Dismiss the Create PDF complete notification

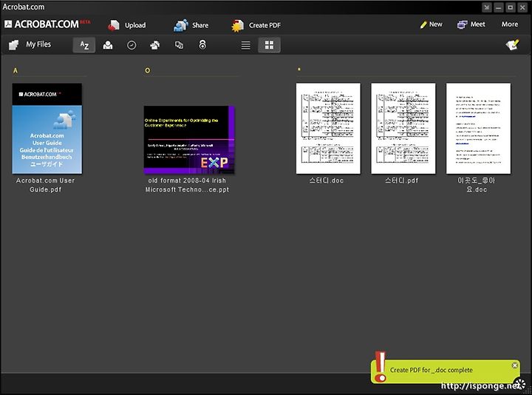click(x=515, y=365)
